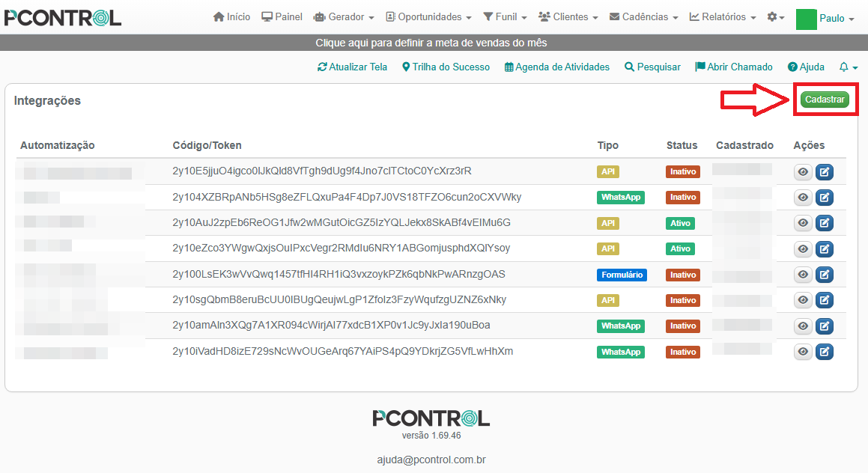Open Agenda de Atividades calendar

click(x=557, y=67)
